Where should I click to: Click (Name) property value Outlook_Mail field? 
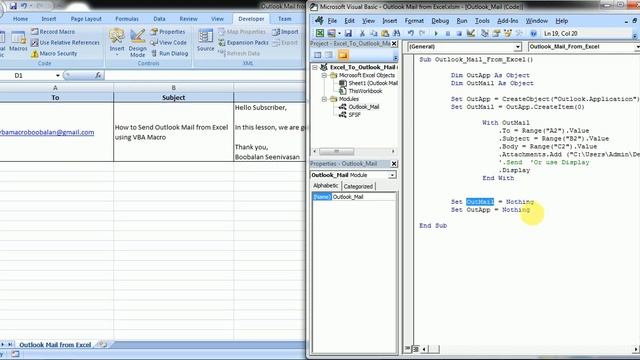[x=364, y=197]
